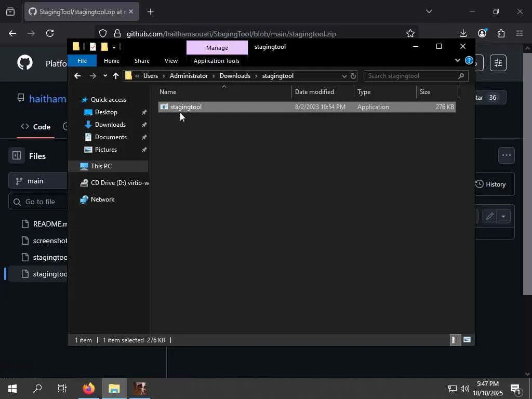Go forward in File Explorer
Image resolution: width=532 pixels, height=399 pixels.
[92, 76]
